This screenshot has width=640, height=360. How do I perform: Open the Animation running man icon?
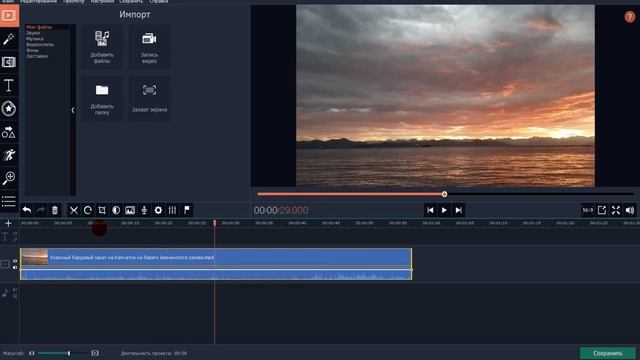9,155
